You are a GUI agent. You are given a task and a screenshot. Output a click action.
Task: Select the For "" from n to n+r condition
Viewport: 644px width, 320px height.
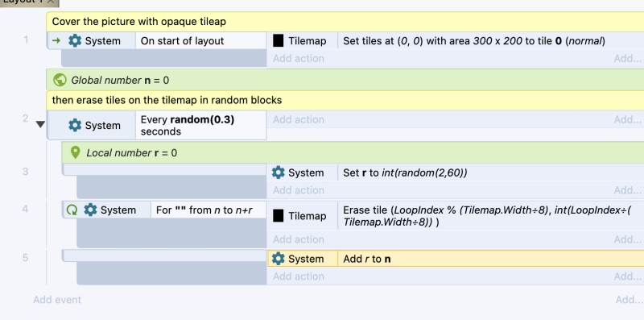(x=208, y=210)
